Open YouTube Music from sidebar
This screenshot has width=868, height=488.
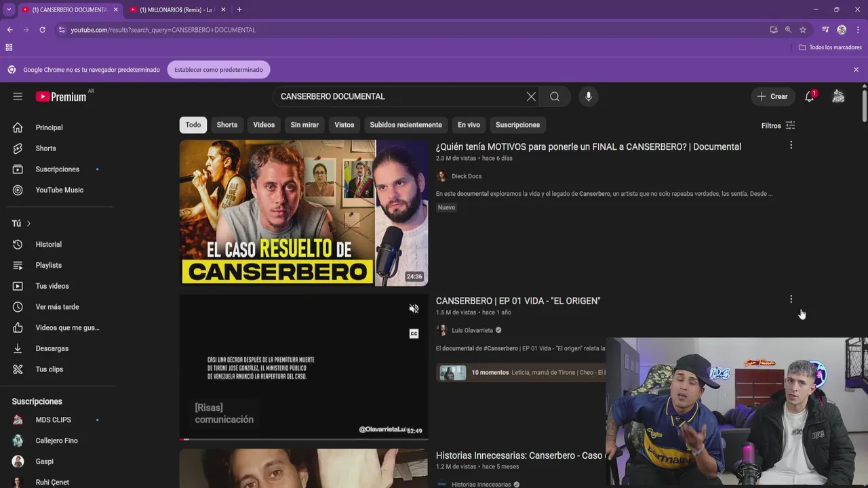click(60, 190)
